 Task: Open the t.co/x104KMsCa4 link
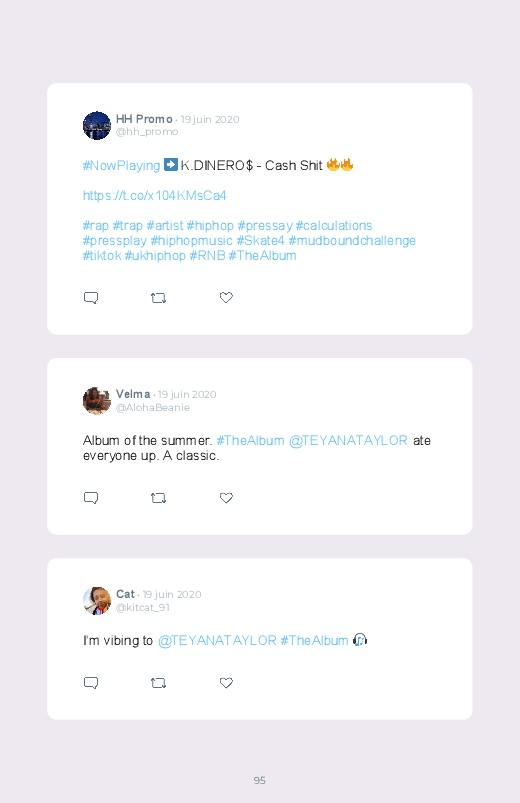[x=154, y=196]
